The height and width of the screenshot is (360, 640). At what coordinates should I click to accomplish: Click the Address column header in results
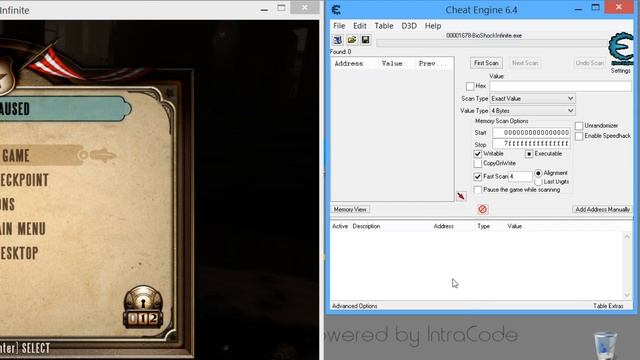click(x=349, y=64)
